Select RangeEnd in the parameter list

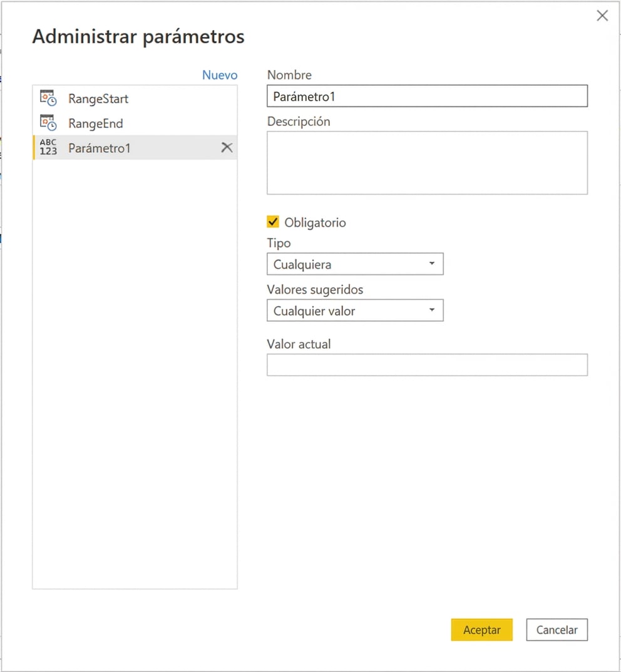pos(135,123)
